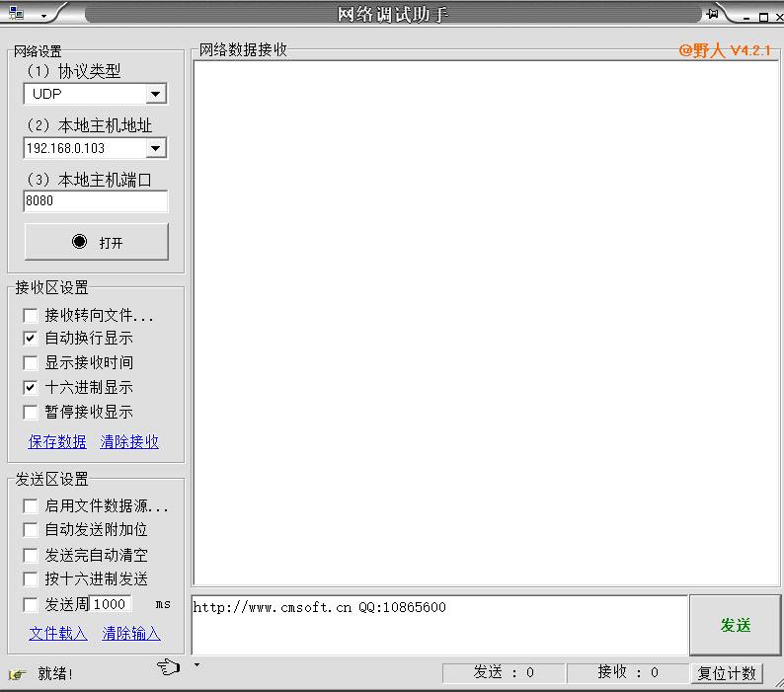
Task: Click the green 发送 send button
Action: 735,625
